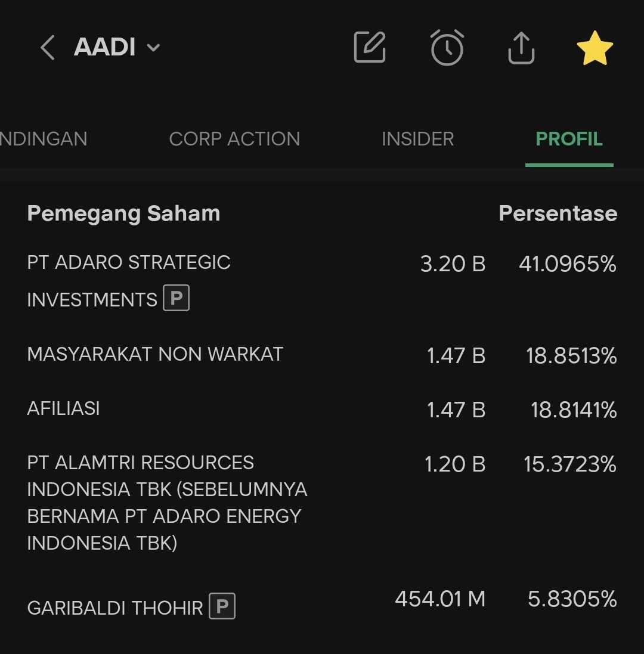Set a price alert with alarm clock icon

(x=447, y=48)
